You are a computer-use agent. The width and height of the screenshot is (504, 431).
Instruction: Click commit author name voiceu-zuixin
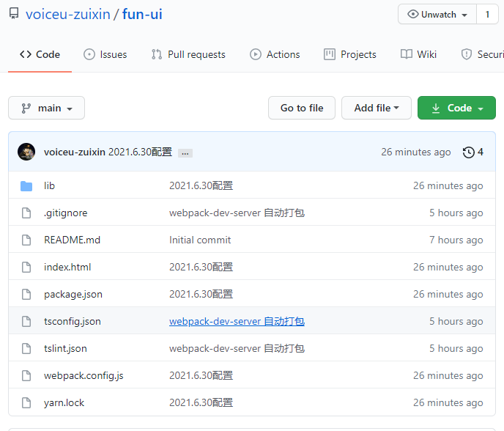pos(75,152)
